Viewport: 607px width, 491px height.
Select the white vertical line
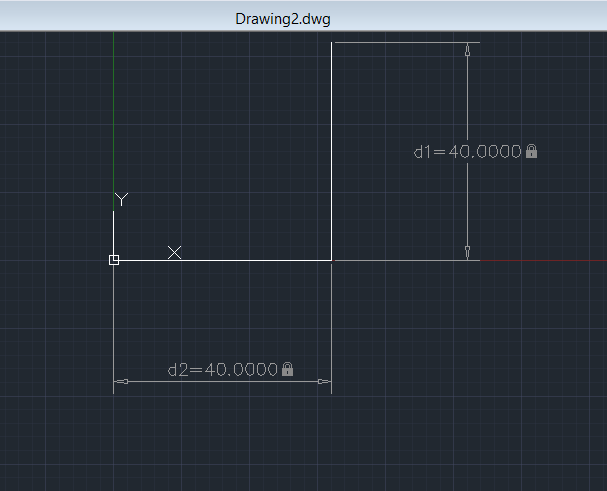pos(331,151)
